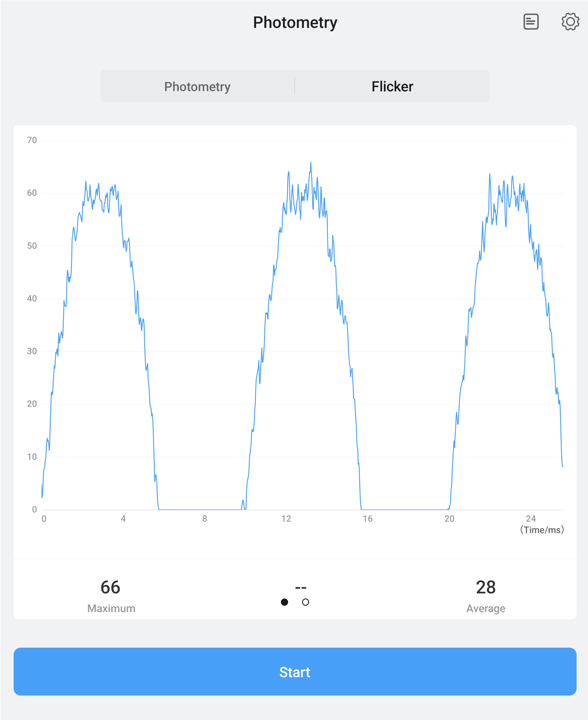Click the middle dashed value readout
This screenshot has height=720, width=588.
pos(301,587)
